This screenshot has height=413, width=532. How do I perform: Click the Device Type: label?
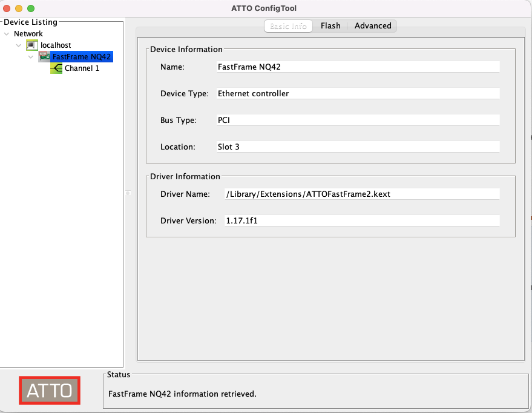(184, 94)
